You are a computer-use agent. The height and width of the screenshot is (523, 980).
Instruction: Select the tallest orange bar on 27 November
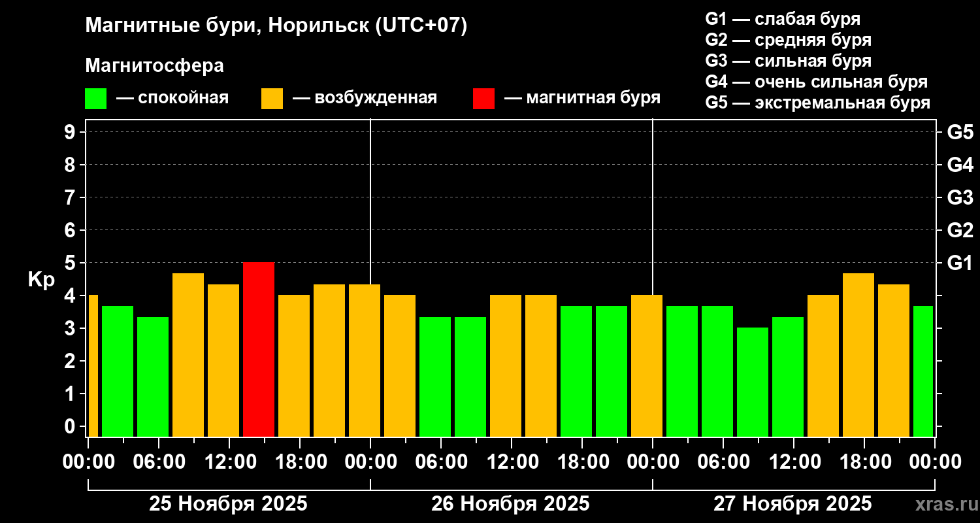858,354
